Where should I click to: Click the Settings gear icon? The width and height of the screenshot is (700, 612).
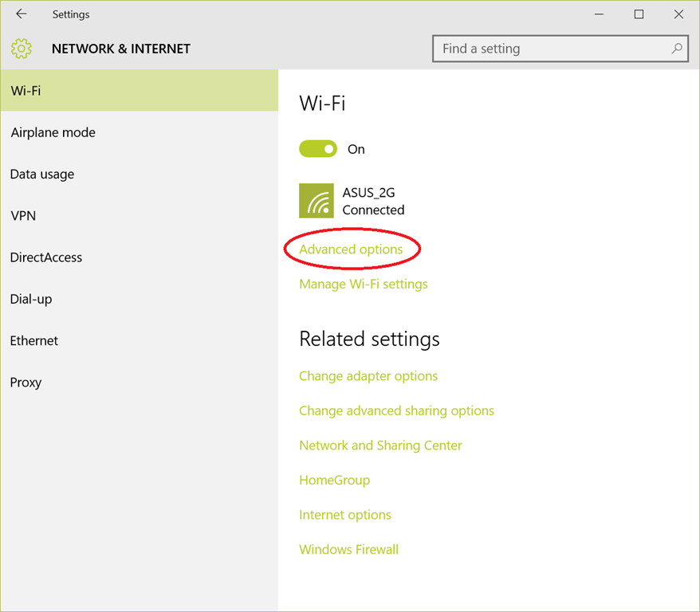click(x=22, y=49)
